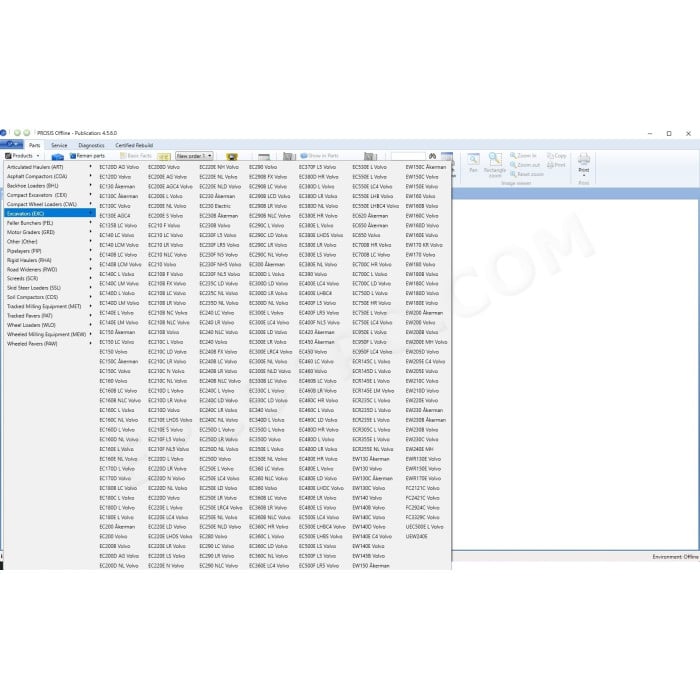
Task: Expand the Wheel Loaders (WLO) submenu arrow
Action: [91, 325]
